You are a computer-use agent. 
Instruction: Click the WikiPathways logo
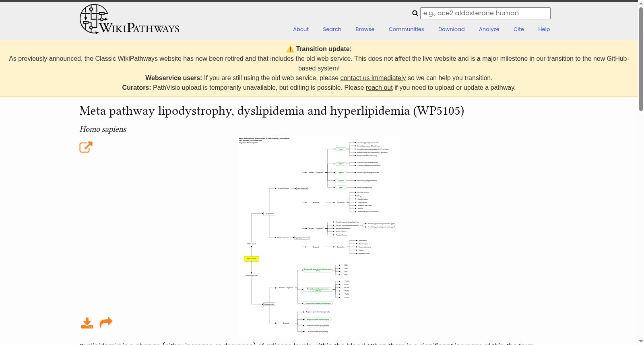click(x=130, y=19)
